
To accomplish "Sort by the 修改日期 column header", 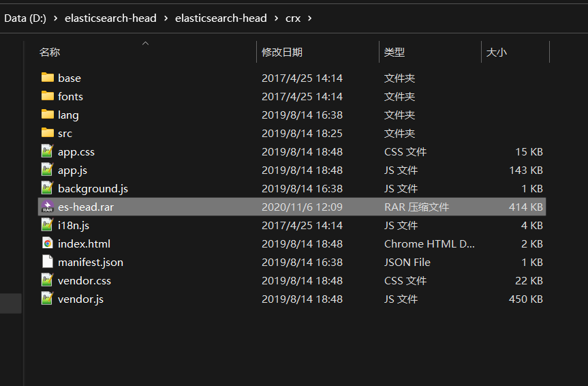I will point(282,53).
